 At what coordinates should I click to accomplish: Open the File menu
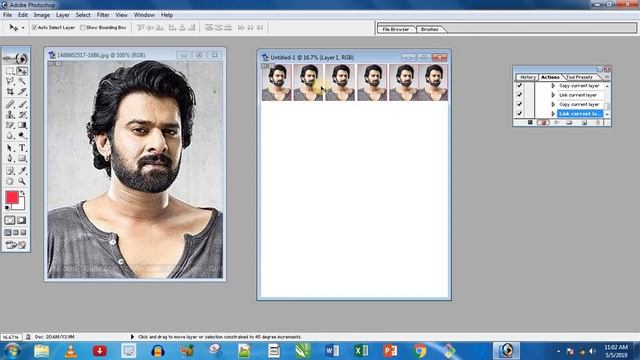(x=7, y=15)
